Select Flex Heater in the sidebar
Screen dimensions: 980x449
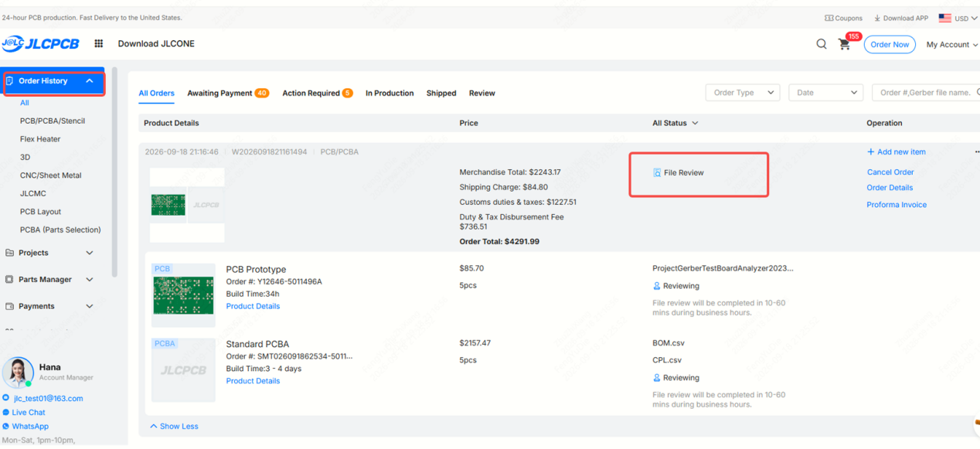click(x=40, y=139)
